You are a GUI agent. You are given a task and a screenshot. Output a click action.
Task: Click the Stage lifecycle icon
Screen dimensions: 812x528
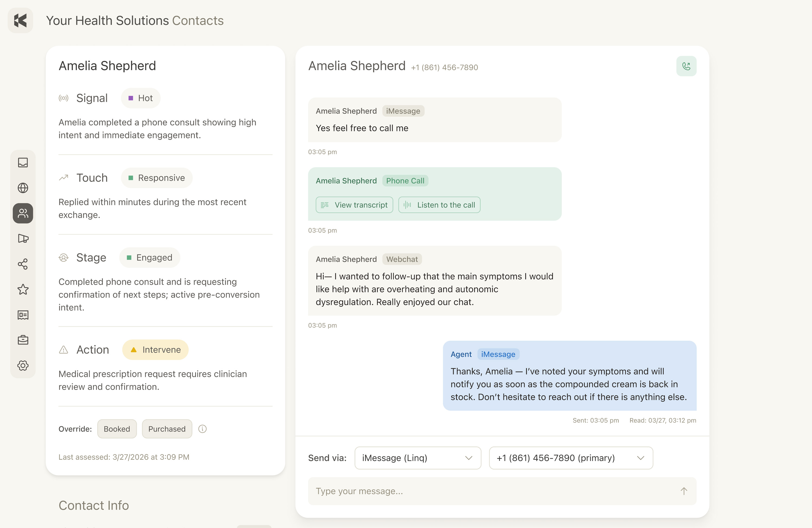pos(63,258)
